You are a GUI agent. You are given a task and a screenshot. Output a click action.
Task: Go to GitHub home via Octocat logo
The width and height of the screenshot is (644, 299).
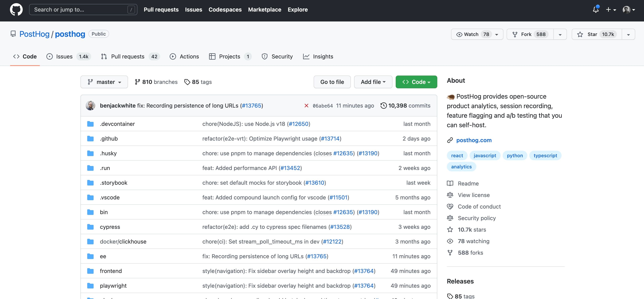[16, 10]
